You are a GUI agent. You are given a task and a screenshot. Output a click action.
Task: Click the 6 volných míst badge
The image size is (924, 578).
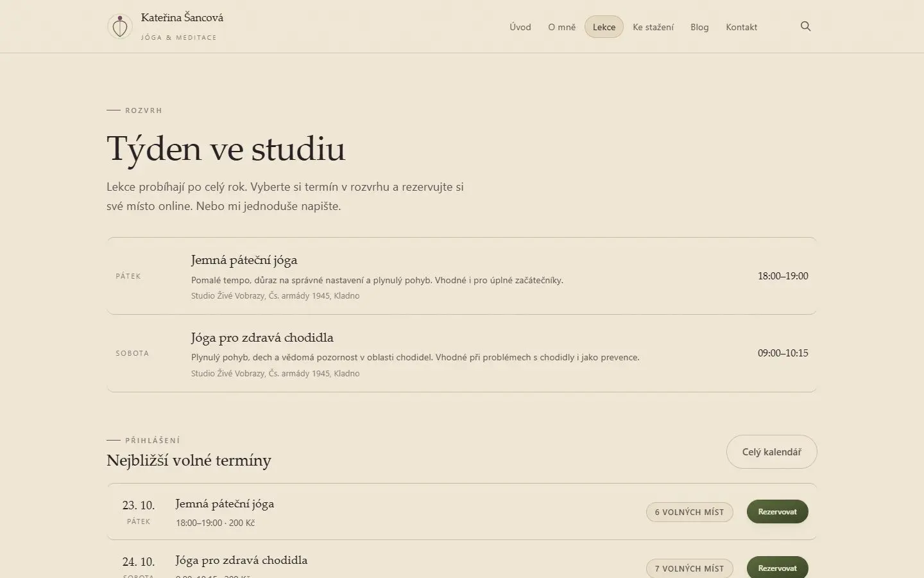(689, 512)
